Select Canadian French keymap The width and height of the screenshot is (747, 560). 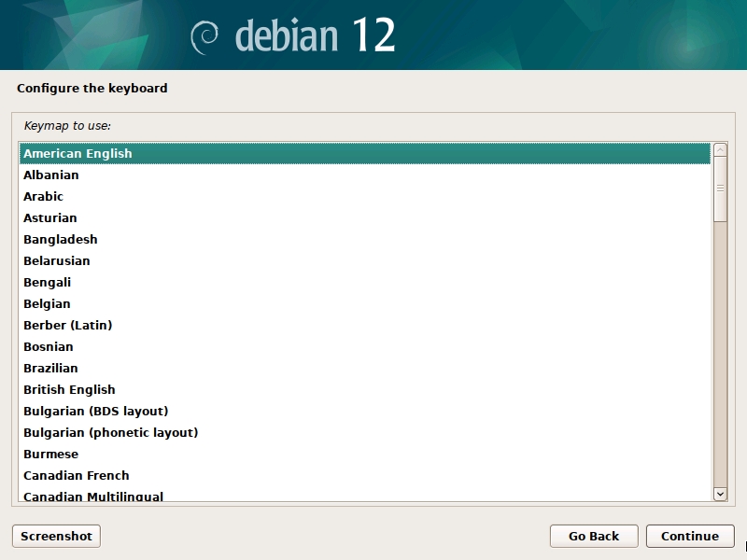pyautogui.click(x=77, y=475)
